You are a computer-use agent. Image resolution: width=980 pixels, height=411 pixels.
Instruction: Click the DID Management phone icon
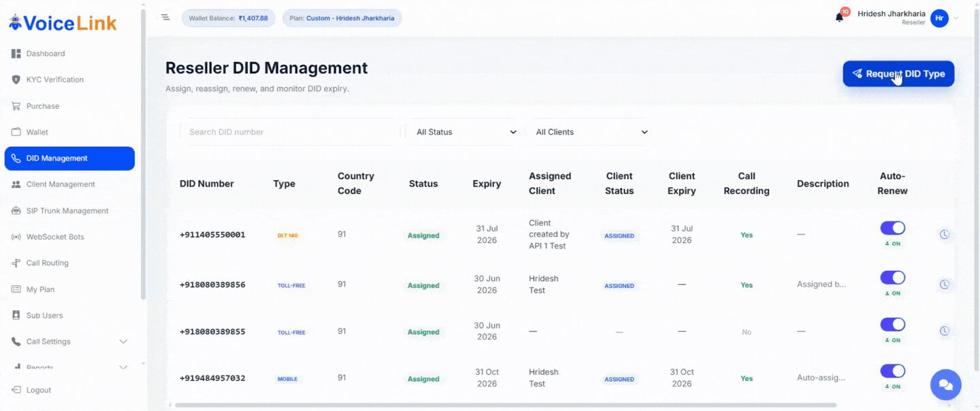(x=16, y=159)
